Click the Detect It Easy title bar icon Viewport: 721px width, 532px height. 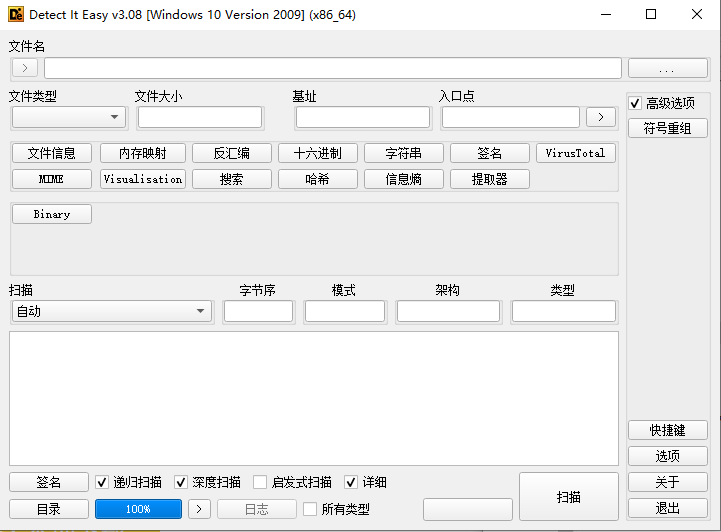click(16, 14)
